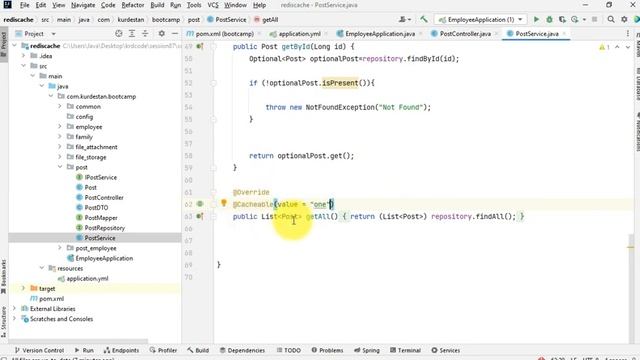Switch to pom.xml (bootcamp) tab
The height and width of the screenshot is (360, 640).
[224, 34]
